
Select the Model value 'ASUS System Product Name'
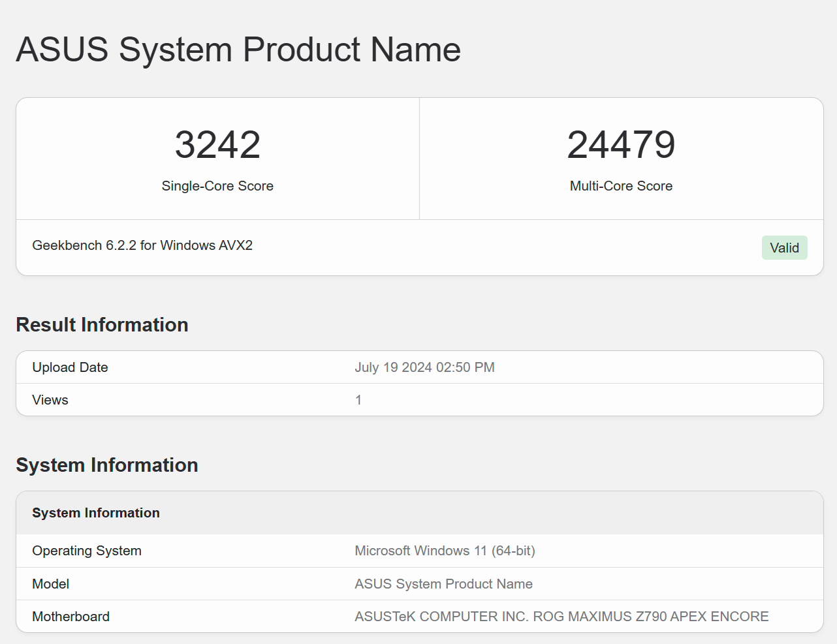pyautogui.click(x=443, y=584)
